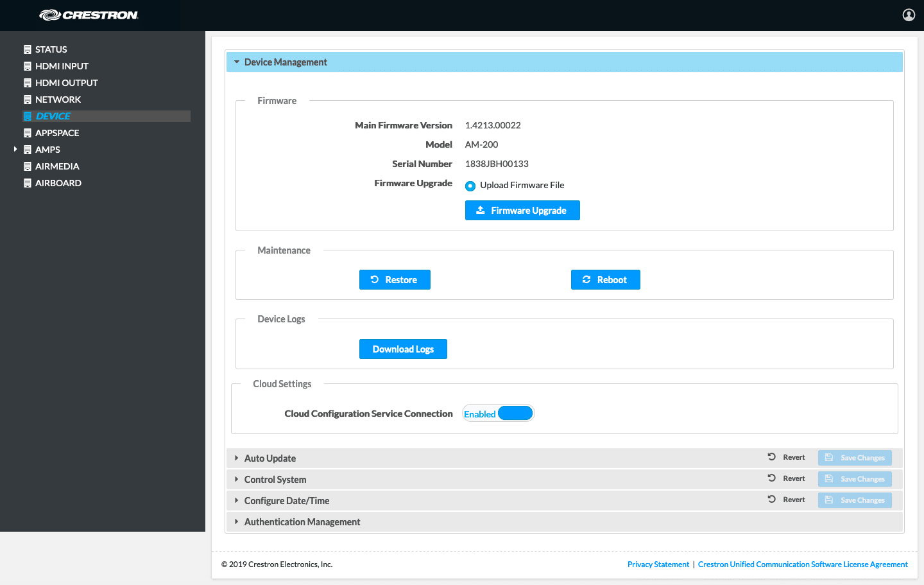Click serial number 1838JBH00133
The width and height of the screenshot is (924, 585).
497,164
